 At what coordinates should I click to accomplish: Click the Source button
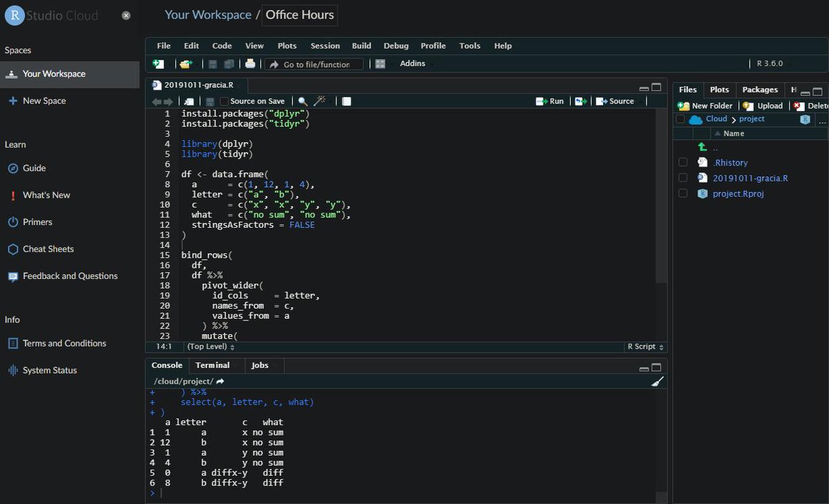[x=615, y=101]
